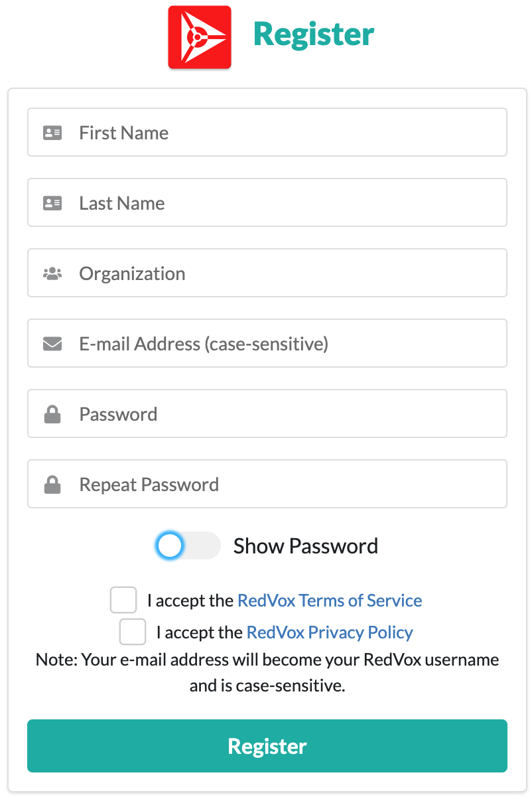This screenshot has width=532, height=799.
Task: Click the ID card icon beside Last Name
Action: (x=52, y=203)
